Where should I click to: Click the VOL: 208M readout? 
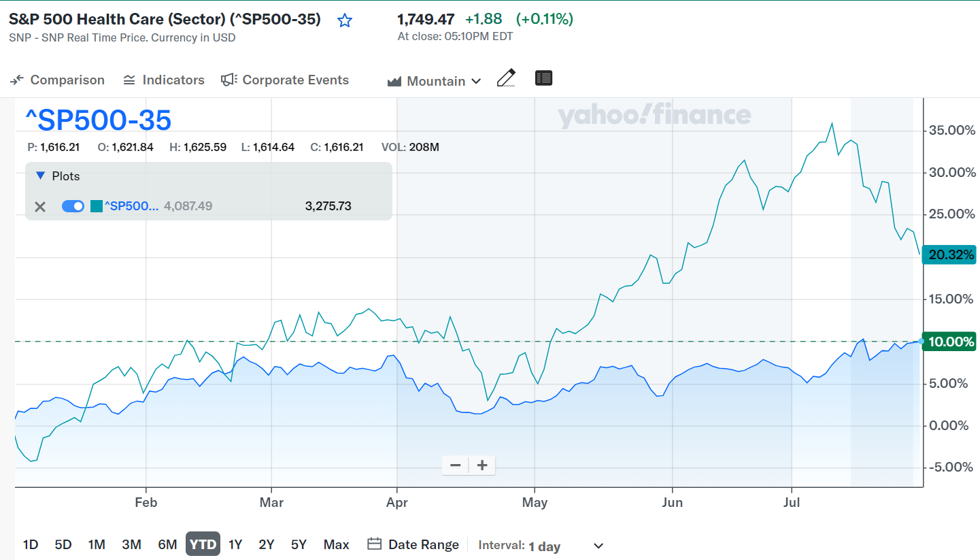[x=410, y=147]
